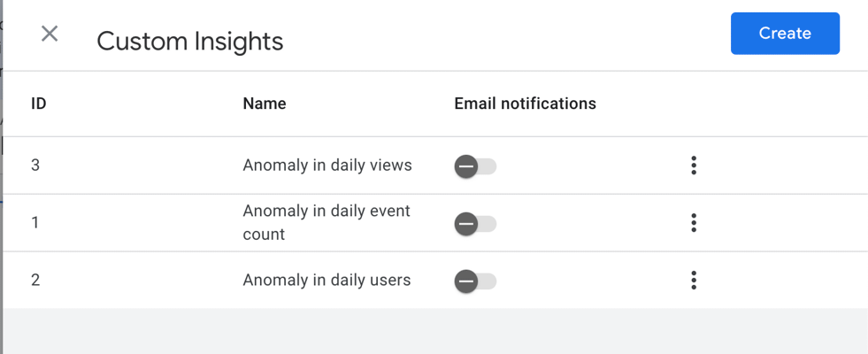Viewport: 868px width, 354px height.
Task: Enable email notifications for daily event count
Action: tap(475, 224)
